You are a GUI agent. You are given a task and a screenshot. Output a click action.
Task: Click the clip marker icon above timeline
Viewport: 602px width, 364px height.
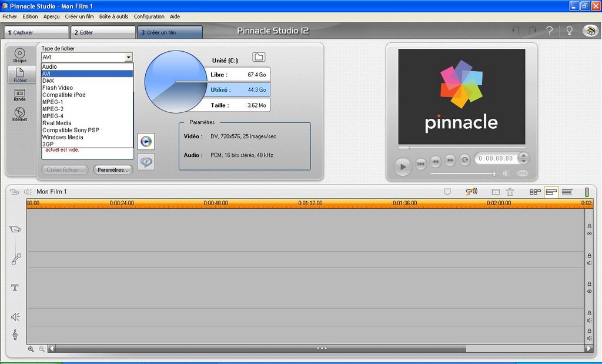447,192
